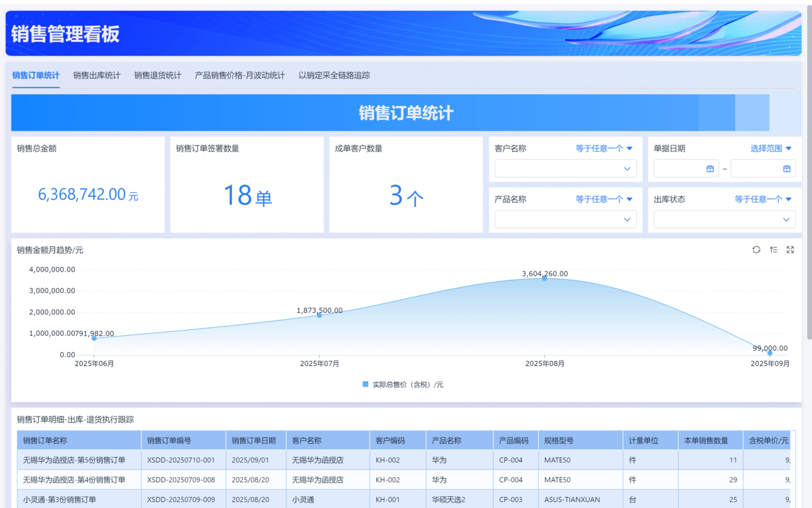Open the 出库状态 value dropdown
Viewport: 812px width, 508px height.
724,219
